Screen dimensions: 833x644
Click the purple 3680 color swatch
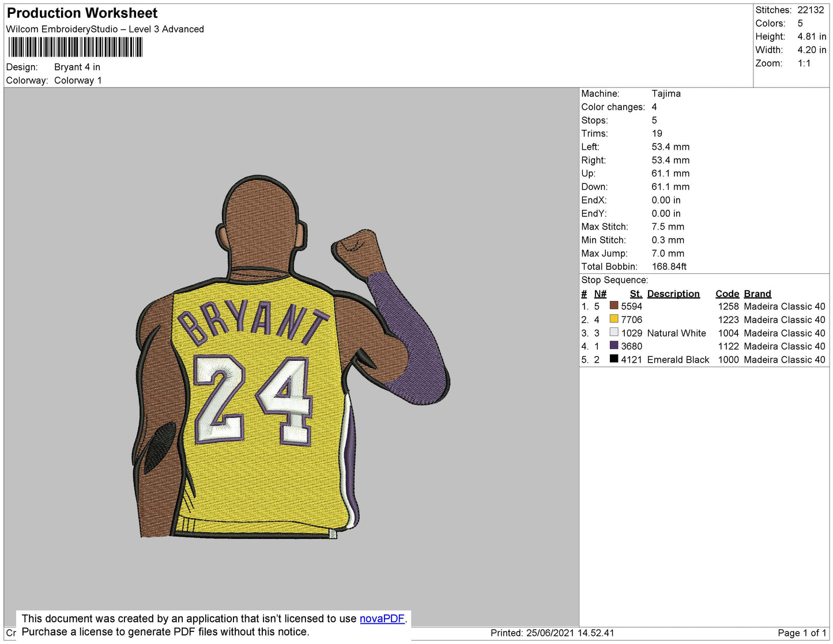(x=614, y=345)
